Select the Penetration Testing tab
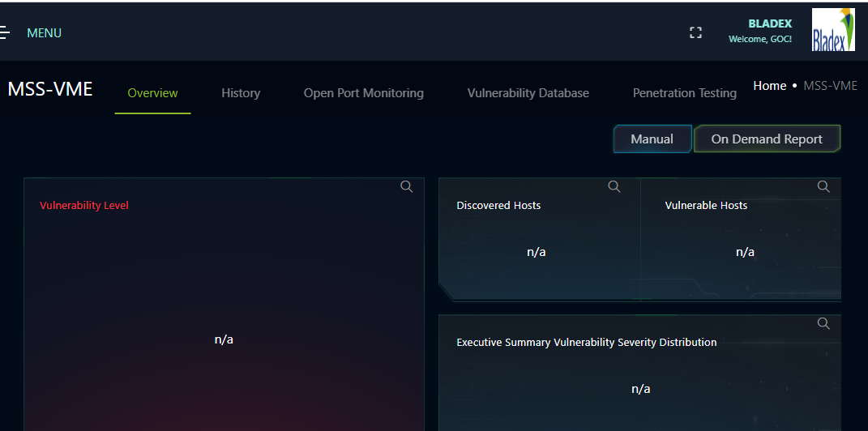 (x=685, y=93)
